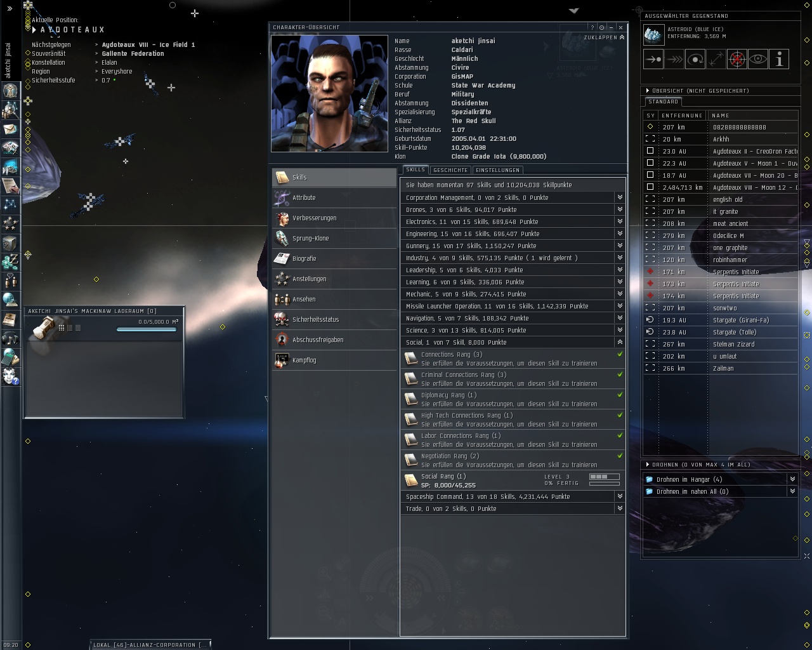The width and height of the screenshot is (812, 650).
Task: Open the Verbesserungen section
Action: pos(334,218)
